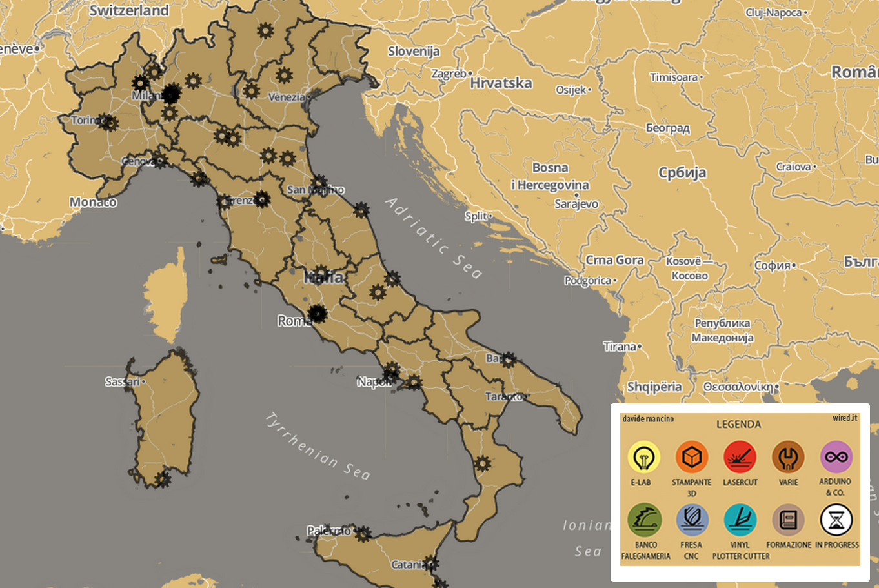The width and height of the screenshot is (879, 588).
Task: Click the large gear marker at Milano
Action: [x=170, y=94]
